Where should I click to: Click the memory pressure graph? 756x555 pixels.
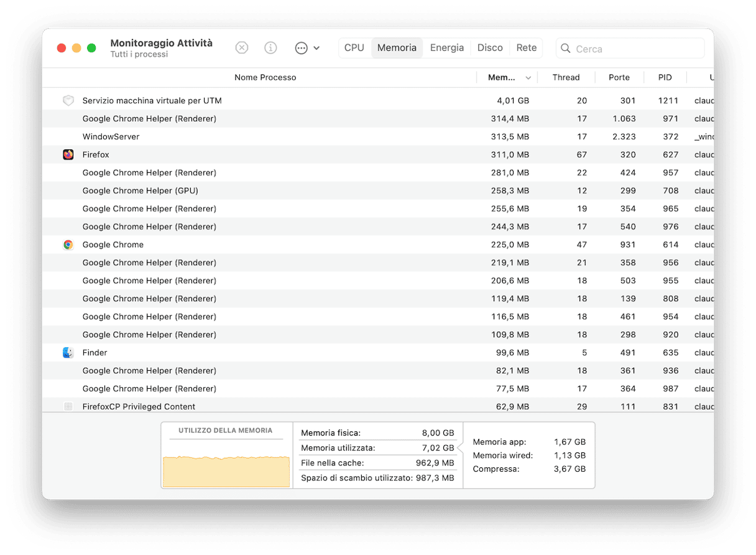click(x=226, y=472)
